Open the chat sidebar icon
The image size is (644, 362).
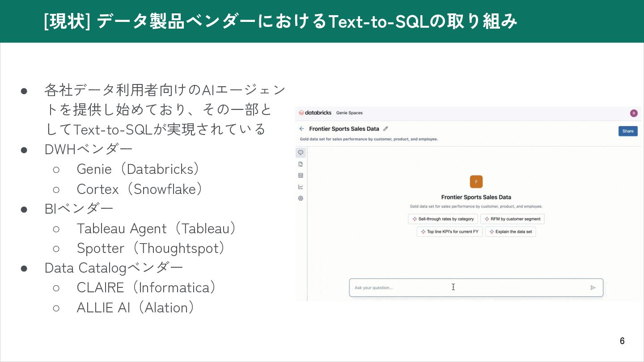(301, 152)
